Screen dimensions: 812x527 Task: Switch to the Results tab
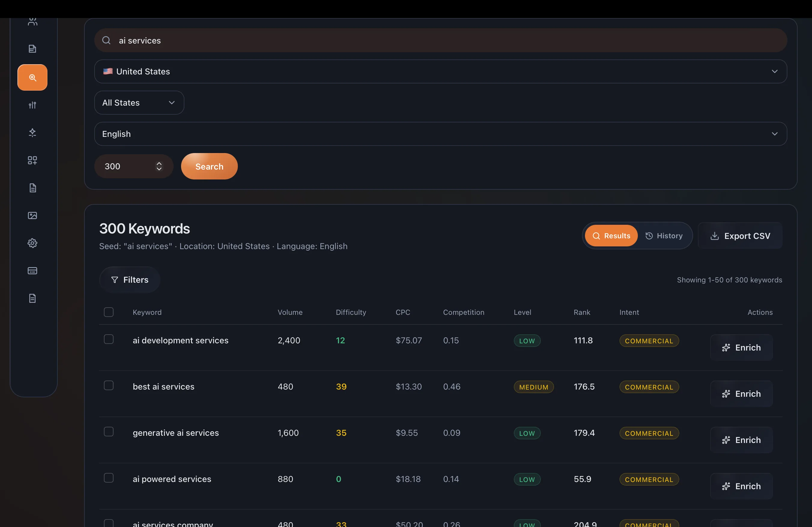[x=611, y=236]
